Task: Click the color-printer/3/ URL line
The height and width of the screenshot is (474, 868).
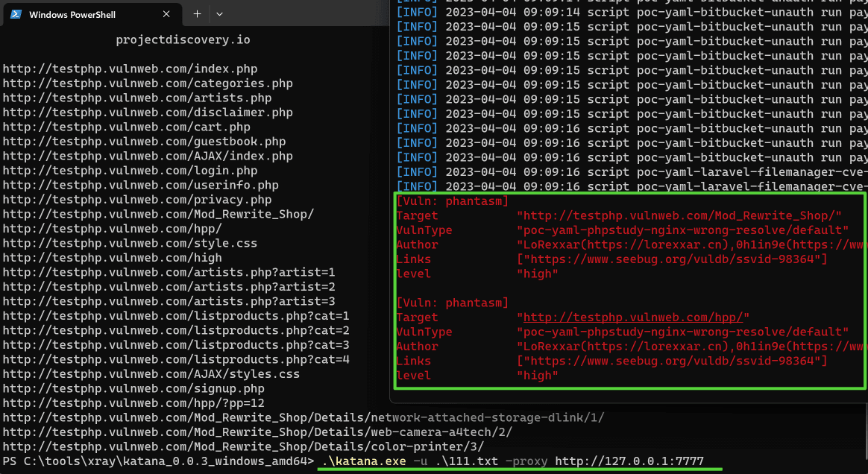Action: point(243,446)
